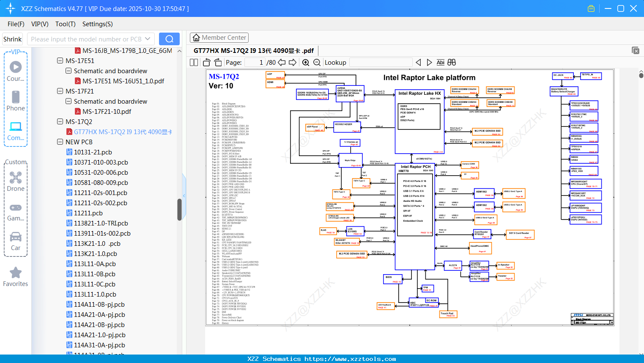Click the binoculars find icon
The width and height of the screenshot is (644, 363).
[452, 63]
